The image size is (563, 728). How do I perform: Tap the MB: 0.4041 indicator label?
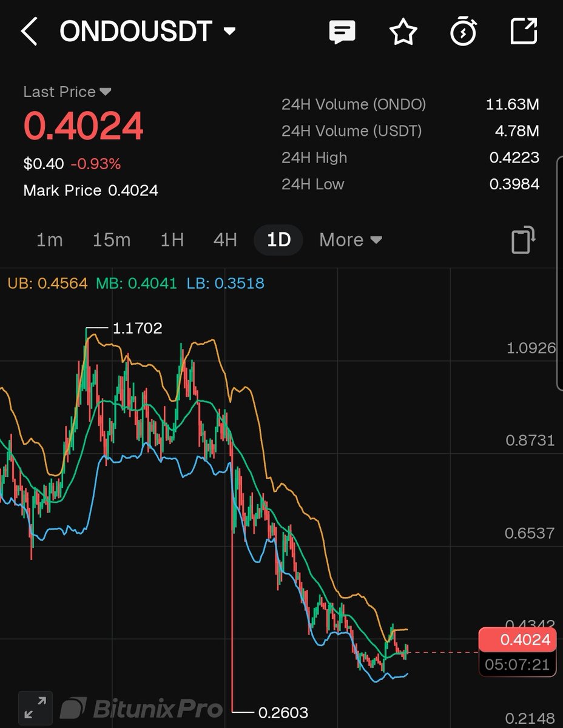137,283
